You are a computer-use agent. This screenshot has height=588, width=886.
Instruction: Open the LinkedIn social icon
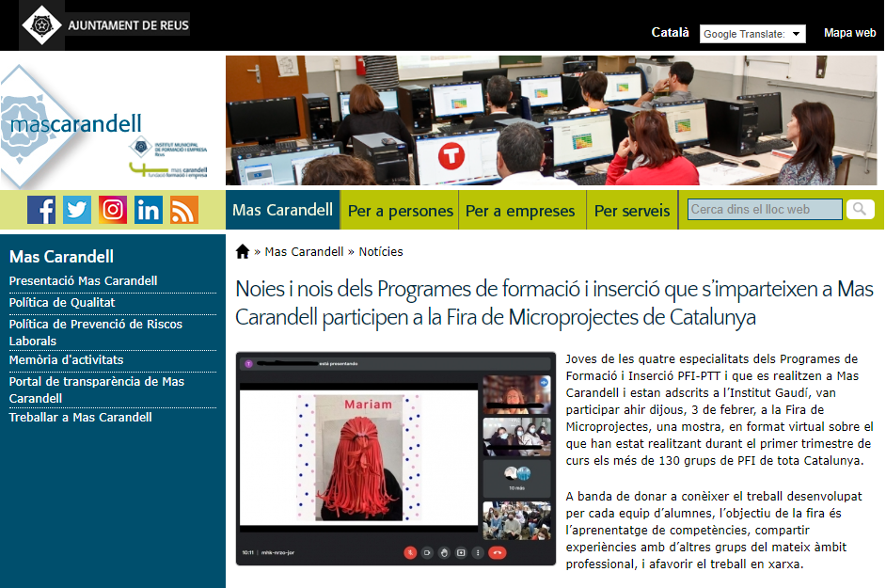tap(149, 209)
